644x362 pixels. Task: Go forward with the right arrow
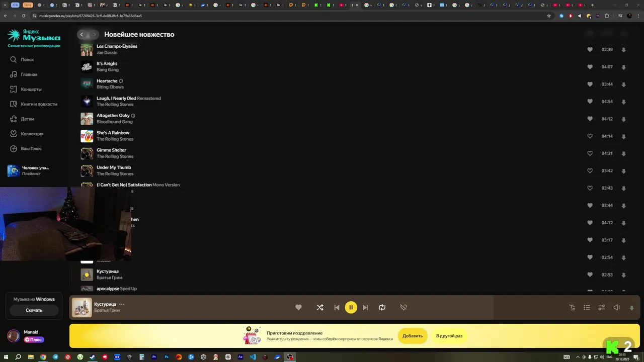[x=94, y=35]
